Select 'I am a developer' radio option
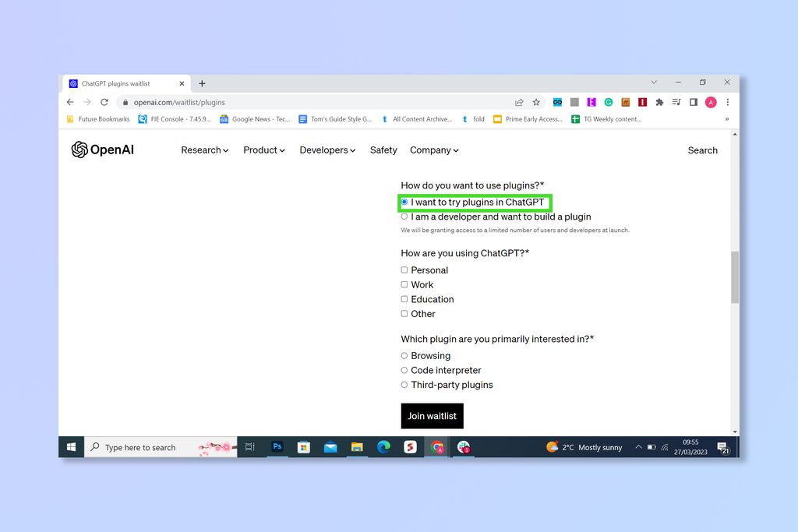 [x=404, y=217]
